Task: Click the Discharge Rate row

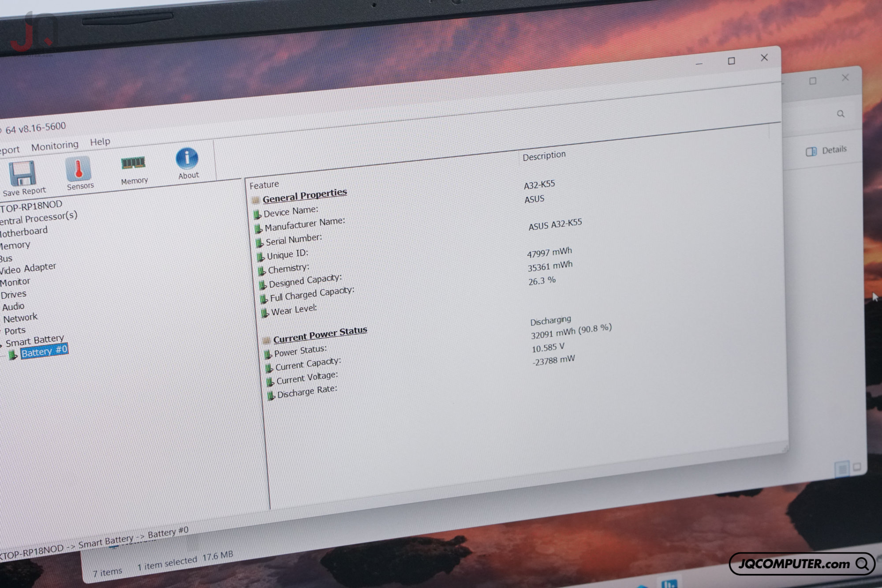Action: coord(307,391)
